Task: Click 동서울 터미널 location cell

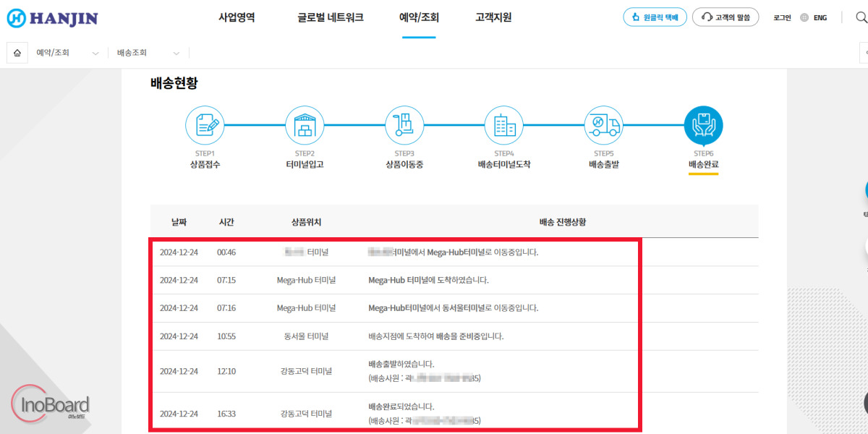Action: click(306, 336)
